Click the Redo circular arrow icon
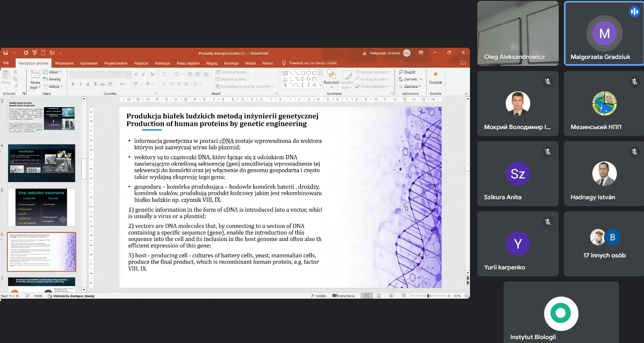 pos(26,53)
